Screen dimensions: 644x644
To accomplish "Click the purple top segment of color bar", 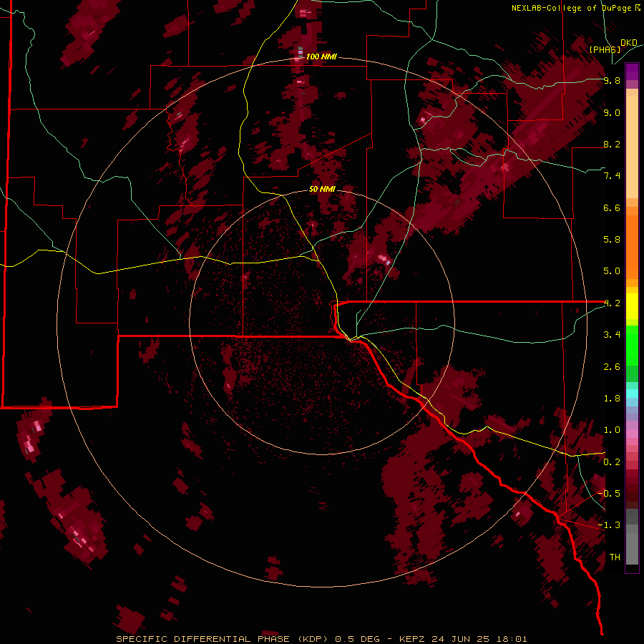I will [632, 72].
